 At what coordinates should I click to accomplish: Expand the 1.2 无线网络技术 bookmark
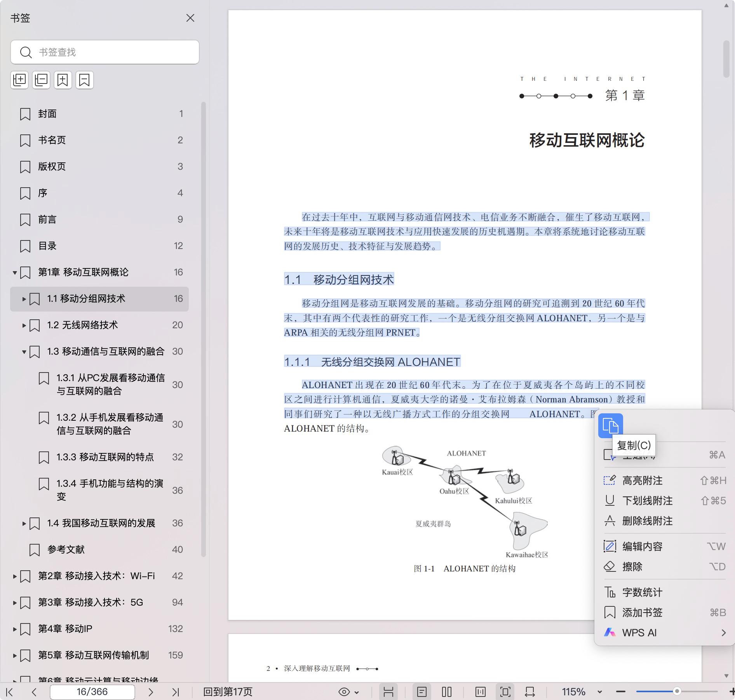pos(24,325)
